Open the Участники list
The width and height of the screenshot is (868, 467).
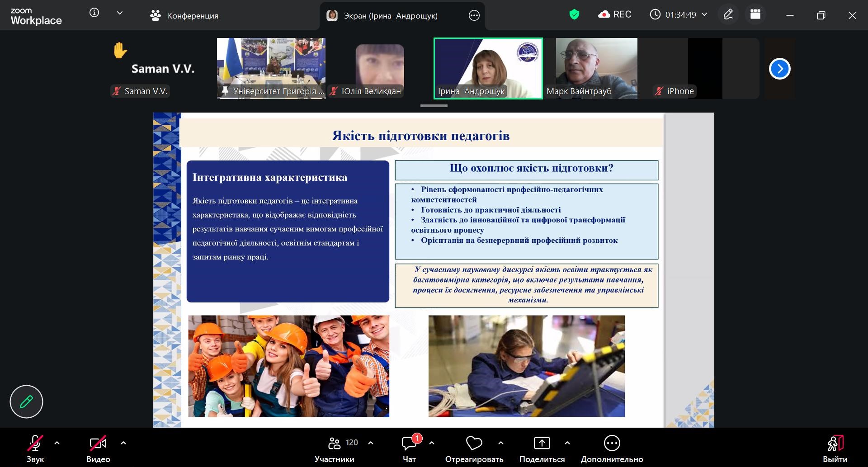(x=335, y=448)
